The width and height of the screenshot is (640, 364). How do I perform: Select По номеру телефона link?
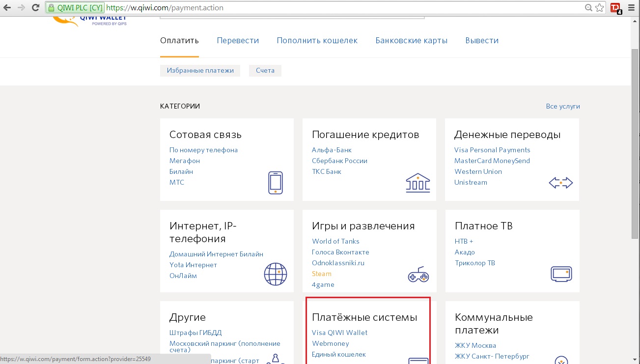pos(203,150)
